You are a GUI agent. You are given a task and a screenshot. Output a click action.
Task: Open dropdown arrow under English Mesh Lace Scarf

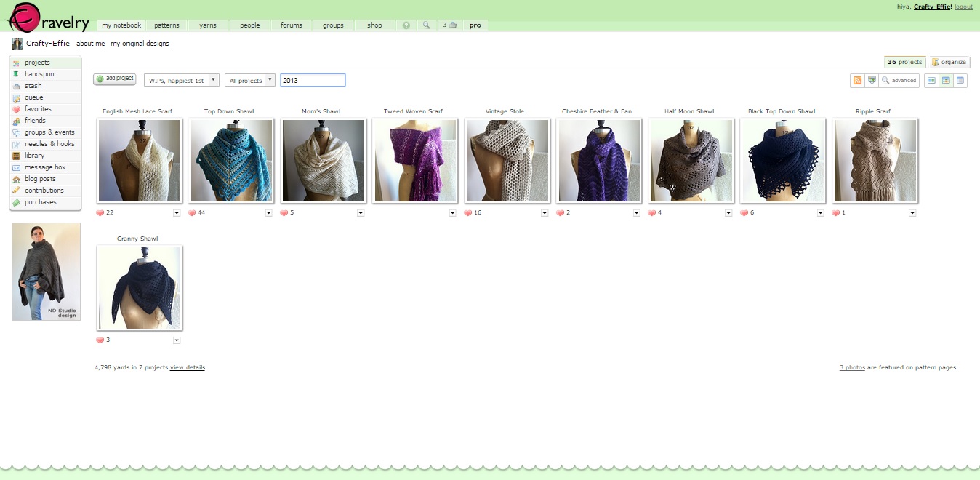coord(177,213)
